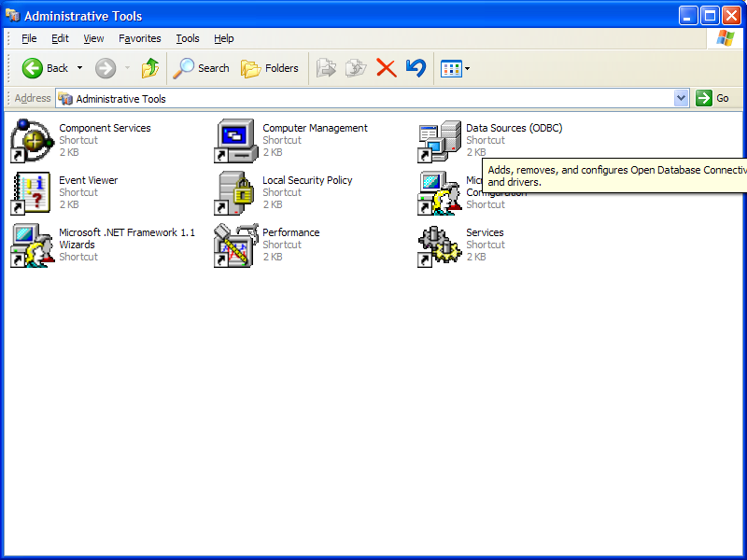The image size is (747, 560).
Task: Select the Event Viewer shortcut icon
Action: pos(32,193)
